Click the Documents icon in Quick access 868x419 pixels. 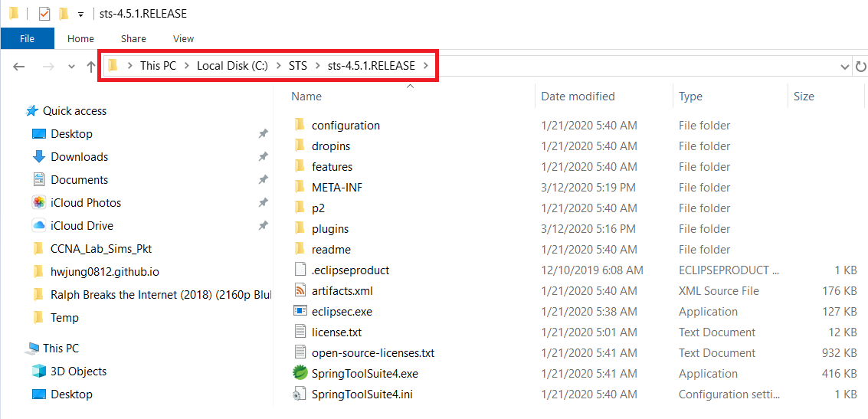39,180
